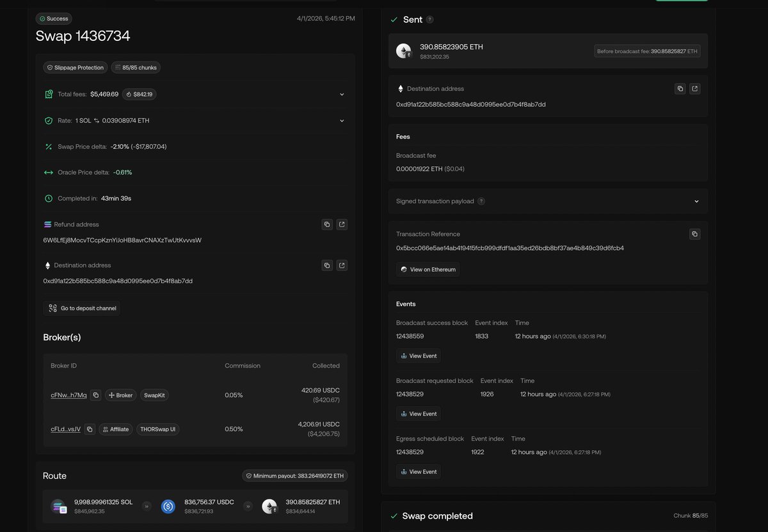
Task: Click the -2.10% swap price delta value
Action: coord(119,146)
